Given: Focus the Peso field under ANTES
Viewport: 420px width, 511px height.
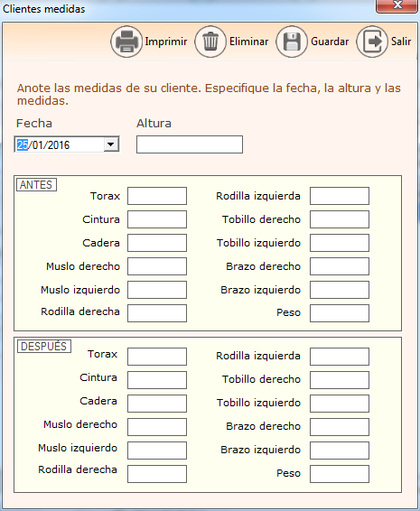Looking at the screenshot, I should (x=340, y=313).
